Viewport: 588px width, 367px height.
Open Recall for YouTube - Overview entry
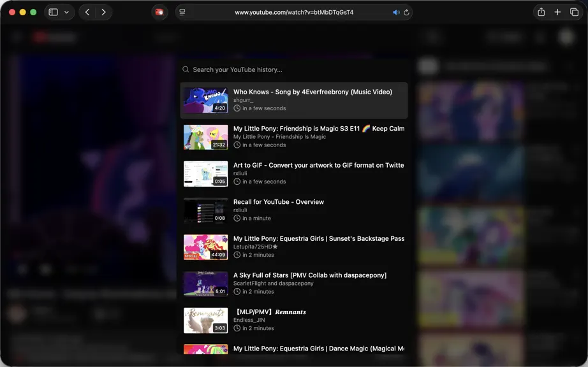point(294,210)
